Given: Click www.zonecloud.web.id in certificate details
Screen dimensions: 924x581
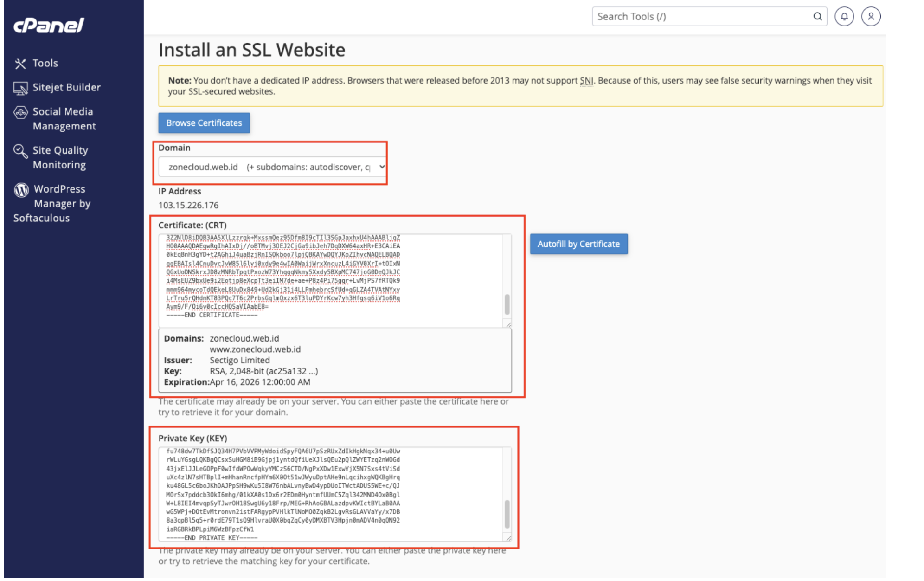Looking at the screenshot, I should 255,349.
